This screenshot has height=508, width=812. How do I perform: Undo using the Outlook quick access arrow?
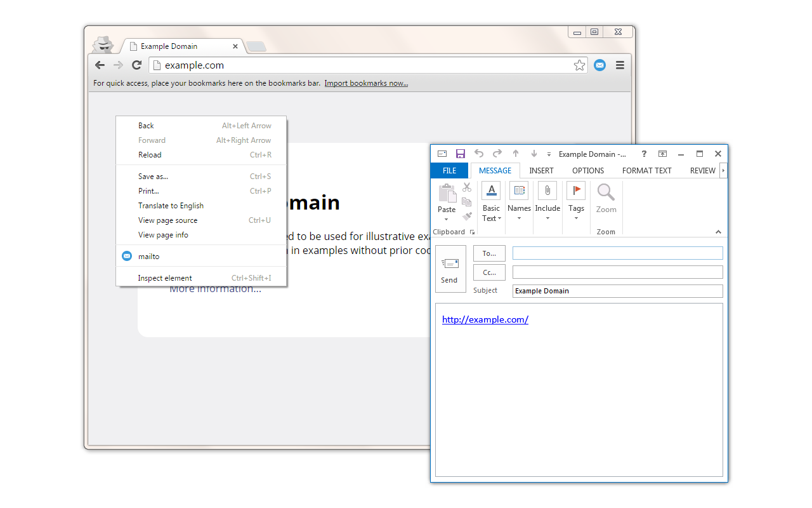coord(479,154)
